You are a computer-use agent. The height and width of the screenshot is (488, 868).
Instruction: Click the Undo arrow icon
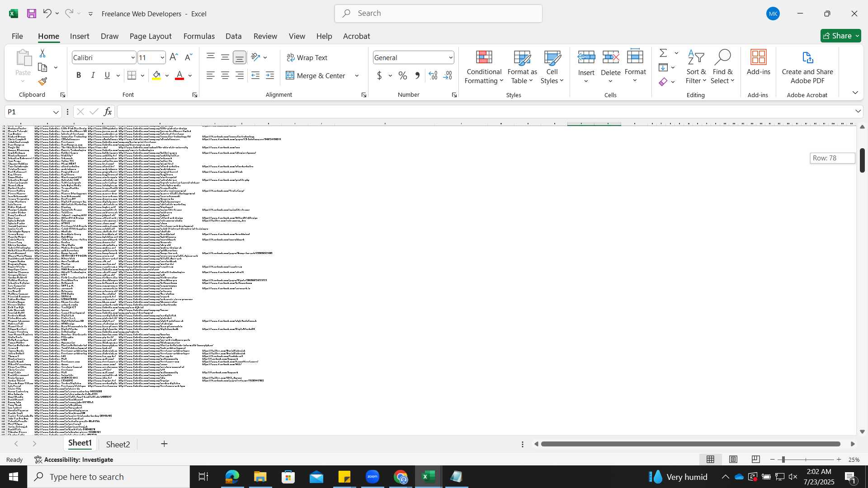click(47, 14)
